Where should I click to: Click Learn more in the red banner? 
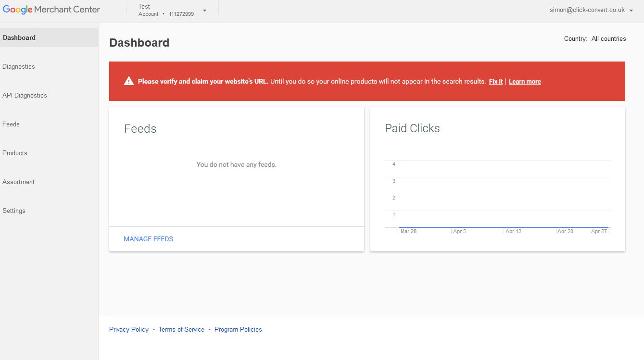tap(525, 82)
